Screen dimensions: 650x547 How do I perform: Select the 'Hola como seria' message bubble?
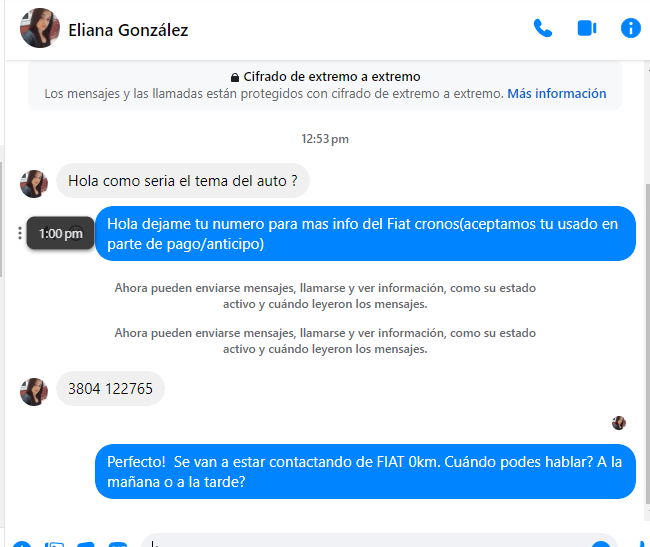point(183,181)
